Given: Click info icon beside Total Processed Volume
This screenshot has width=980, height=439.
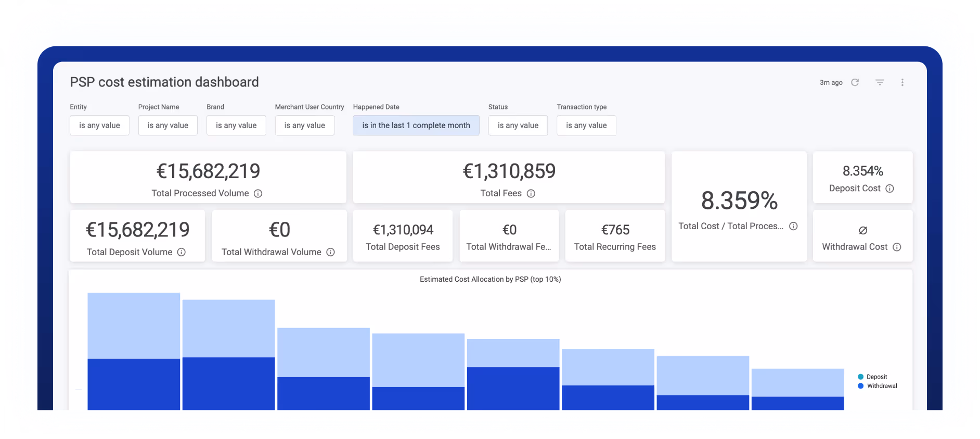Looking at the screenshot, I should 258,193.
